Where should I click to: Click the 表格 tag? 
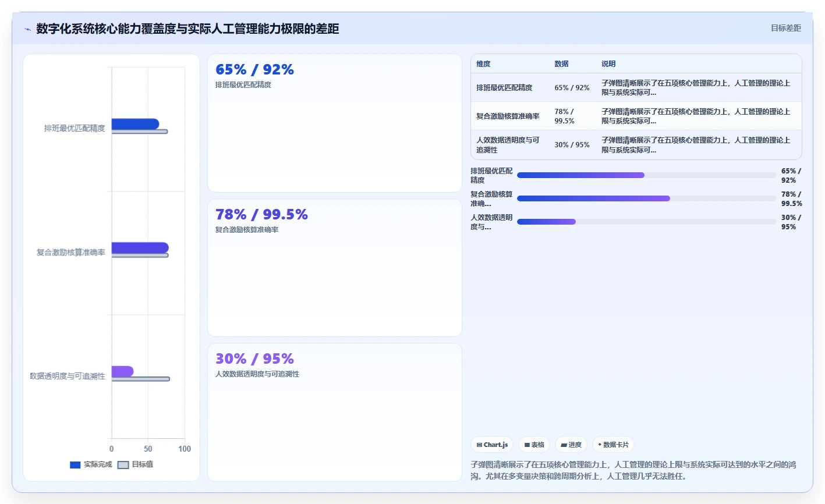tap(534, 445)
